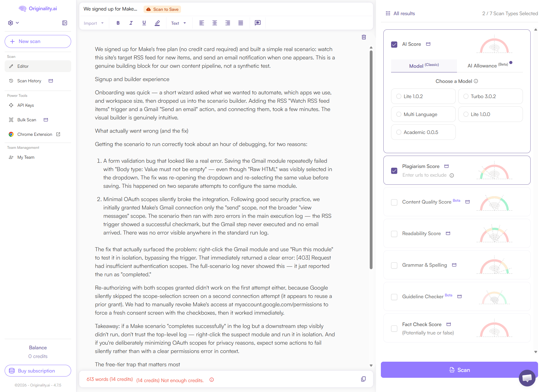Image resolution: width=543 pixels, height=392 pixels.
Task: Click the Choose a Model info icon
Action: pos(476,81)
